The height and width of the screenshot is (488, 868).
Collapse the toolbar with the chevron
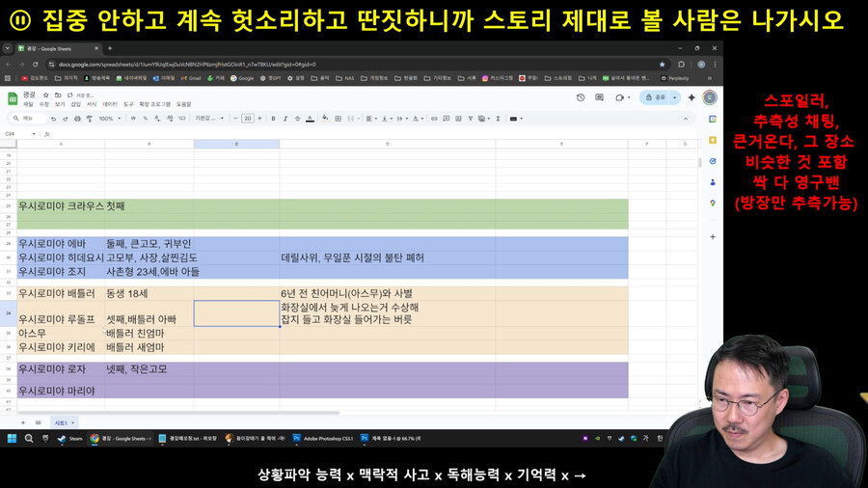pos(686,119)
